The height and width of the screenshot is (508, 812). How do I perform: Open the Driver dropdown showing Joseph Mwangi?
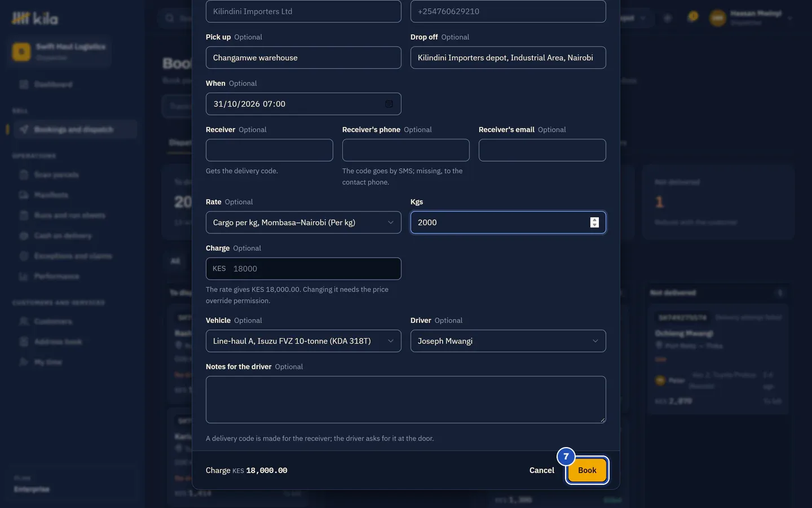pos(508,341)
